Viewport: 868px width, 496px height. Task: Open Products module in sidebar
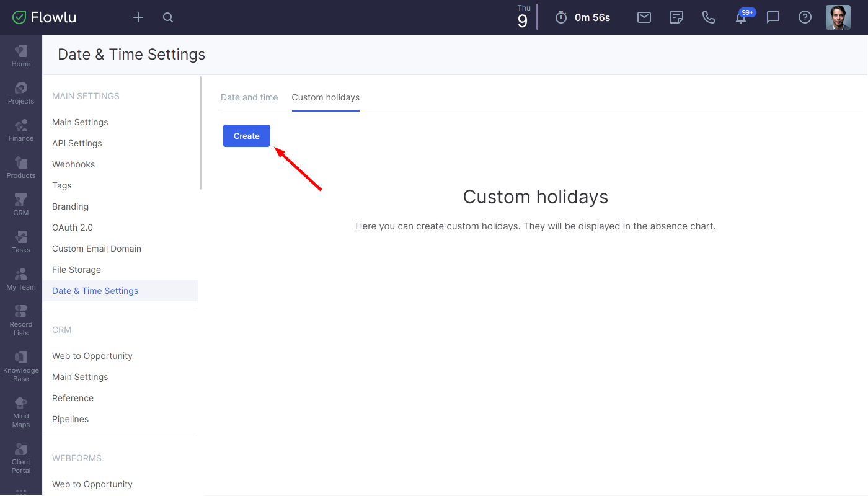tap(21, 167)
